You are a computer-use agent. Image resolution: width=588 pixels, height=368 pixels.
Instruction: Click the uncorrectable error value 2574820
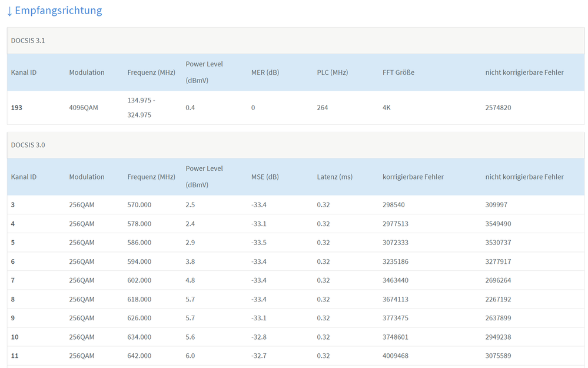(x=498, y=108)
